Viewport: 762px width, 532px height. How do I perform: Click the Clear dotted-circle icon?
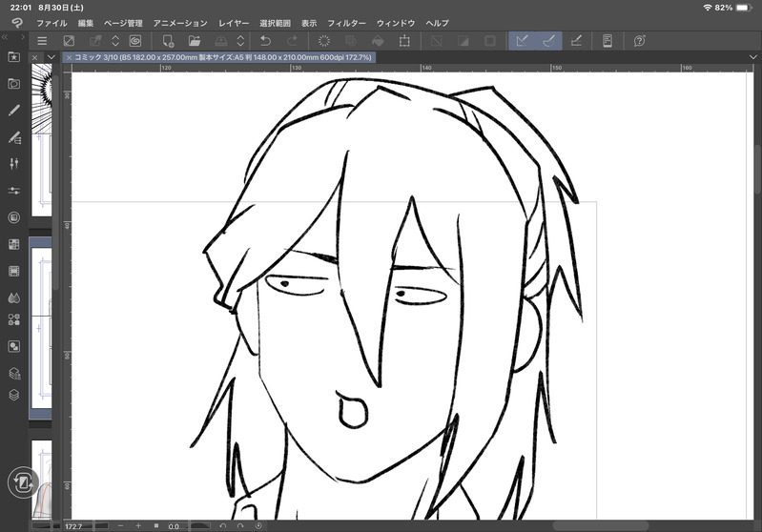pos(324,41)
